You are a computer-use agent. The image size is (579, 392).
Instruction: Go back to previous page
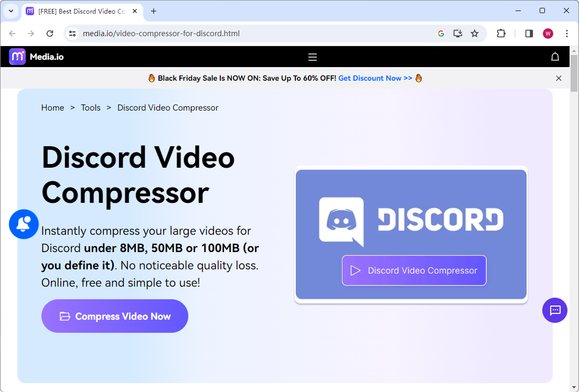pos(12,34)
